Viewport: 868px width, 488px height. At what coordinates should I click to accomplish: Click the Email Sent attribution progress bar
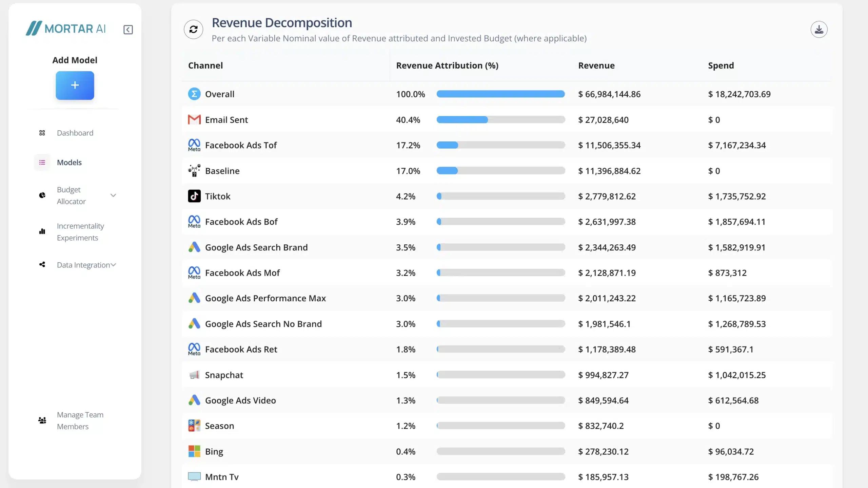click(500, 120)
